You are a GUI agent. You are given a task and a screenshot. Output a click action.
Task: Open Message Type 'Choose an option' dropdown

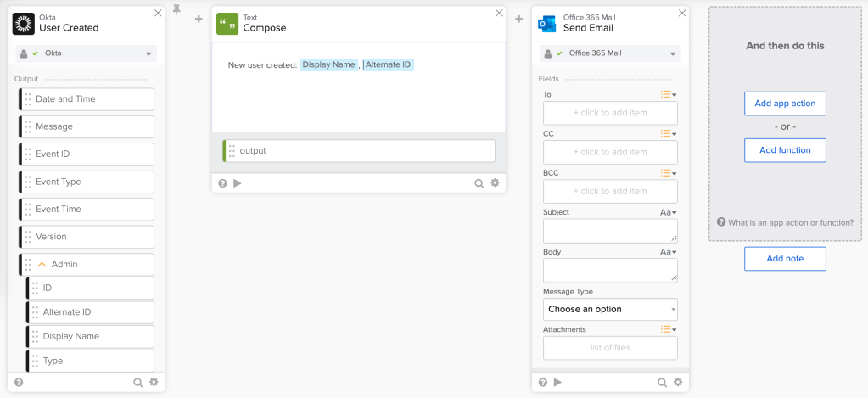[610, 309]
